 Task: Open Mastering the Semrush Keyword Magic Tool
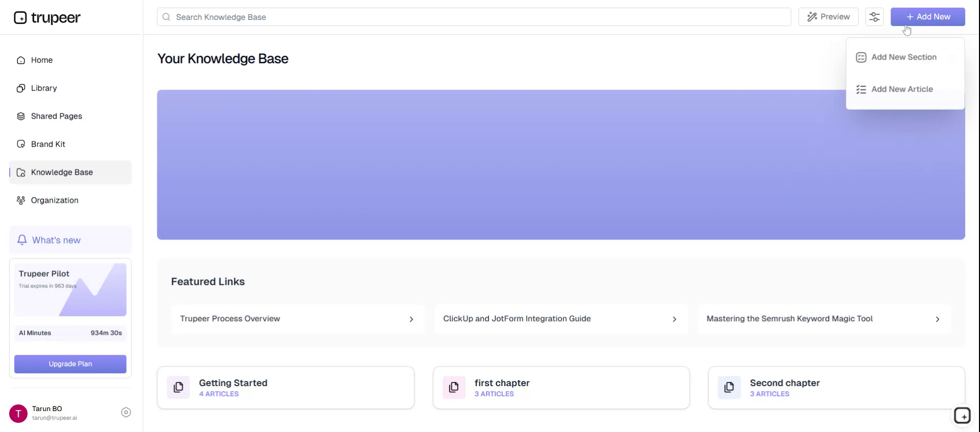(x=825, y=319)
